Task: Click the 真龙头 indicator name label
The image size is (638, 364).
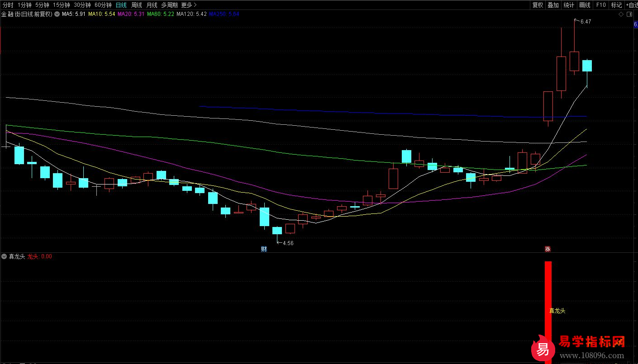Action: (x=17, y=256)
